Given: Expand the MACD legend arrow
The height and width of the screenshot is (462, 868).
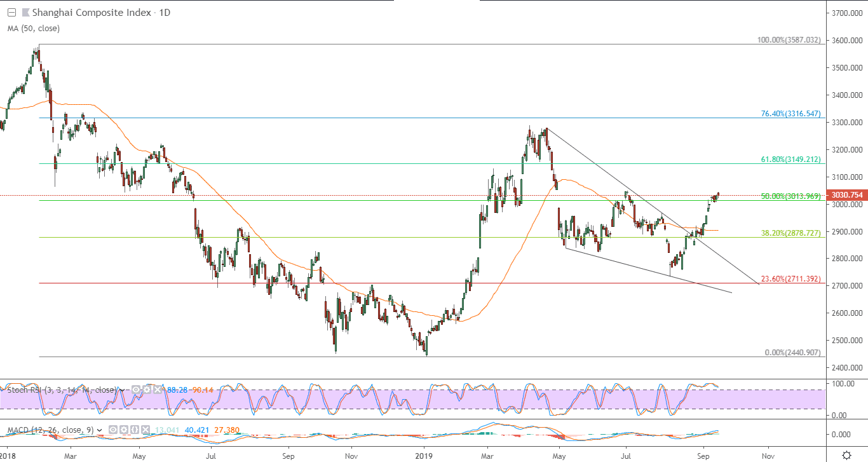Looking at the screenshot, I should (x=100, y=430).
